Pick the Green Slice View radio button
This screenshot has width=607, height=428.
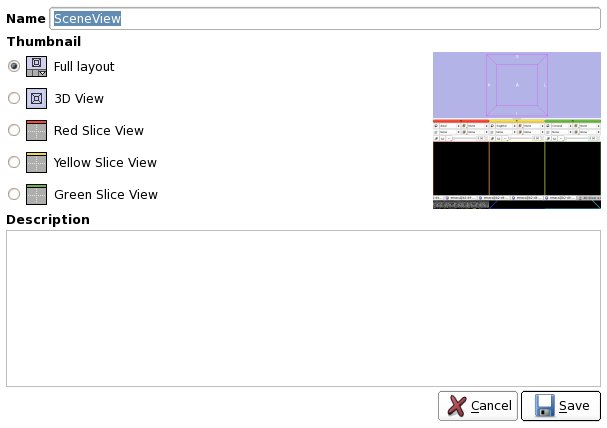click(13, 194)
